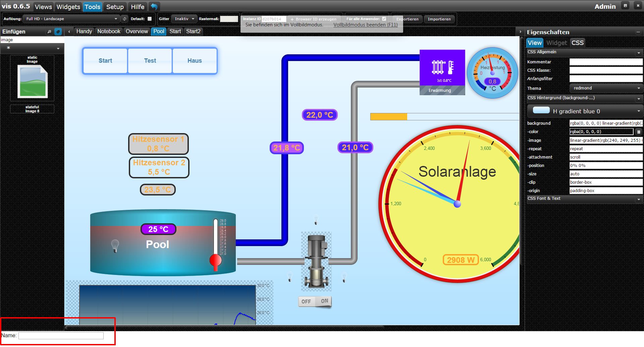Click the Rastermaß input field
Viewport: 644px width, 347px height.
click(x=229, y=19)
